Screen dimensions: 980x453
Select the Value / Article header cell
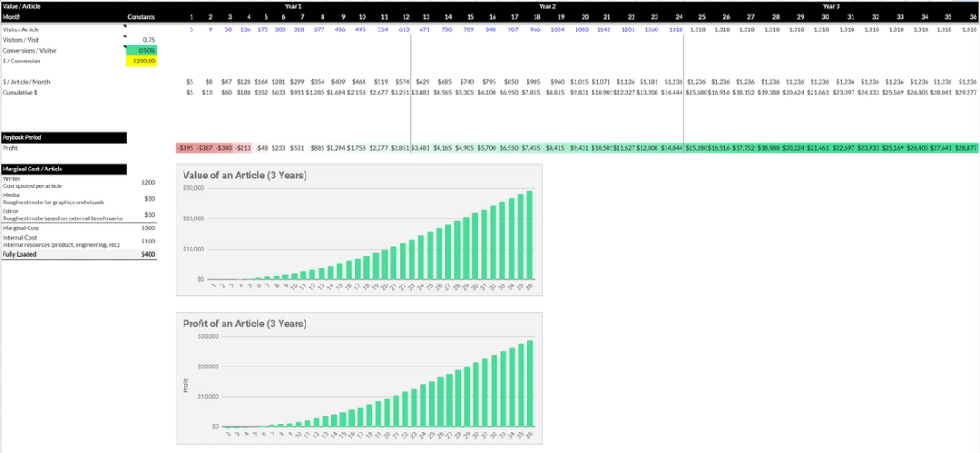pos(22,5)
